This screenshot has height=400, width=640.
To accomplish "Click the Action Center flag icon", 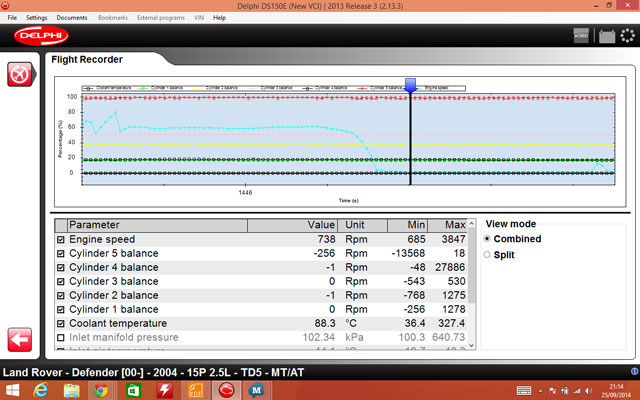I will click(x=552, y=391).
